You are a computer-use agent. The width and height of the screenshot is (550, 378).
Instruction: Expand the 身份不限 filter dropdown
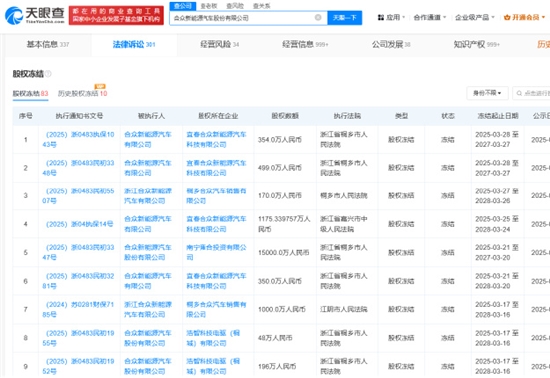pos(487,93)
